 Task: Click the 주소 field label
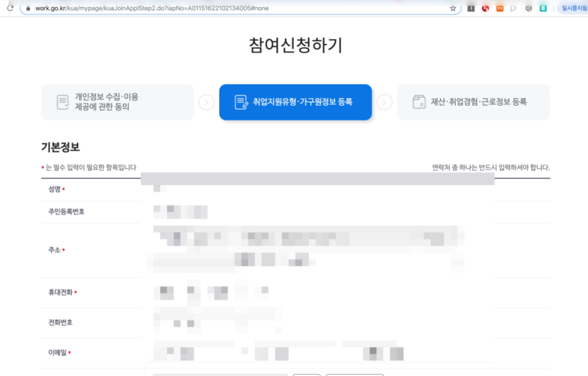pos(55,250)
